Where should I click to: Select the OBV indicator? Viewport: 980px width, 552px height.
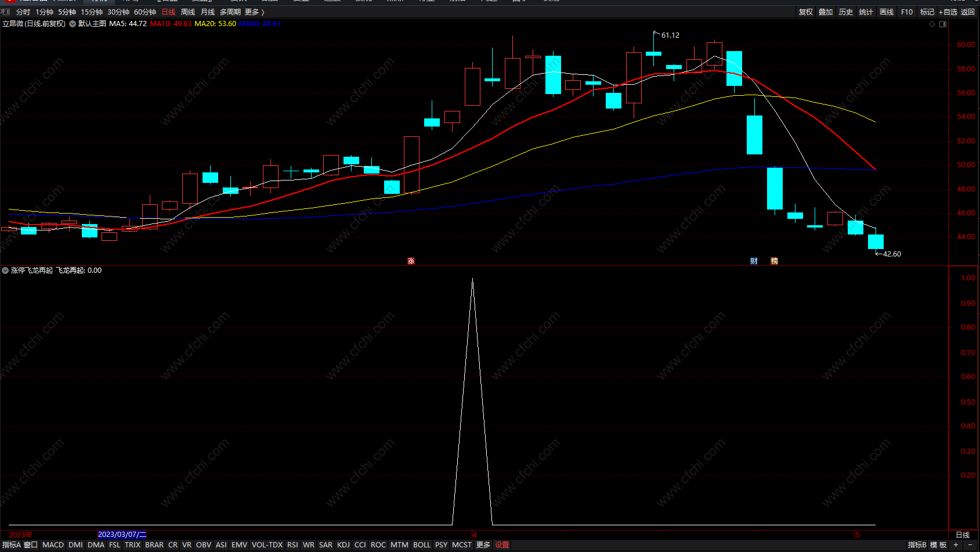tap(204, 545)
